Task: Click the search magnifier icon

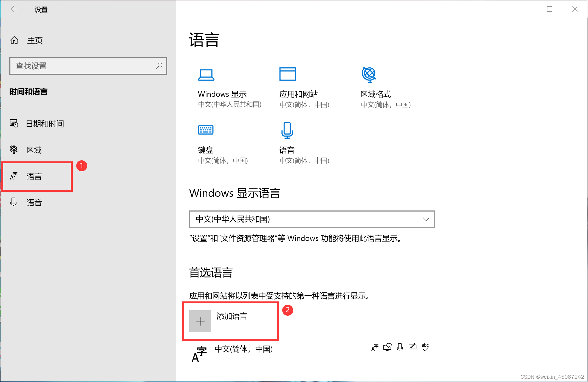Action: [159, 66]
